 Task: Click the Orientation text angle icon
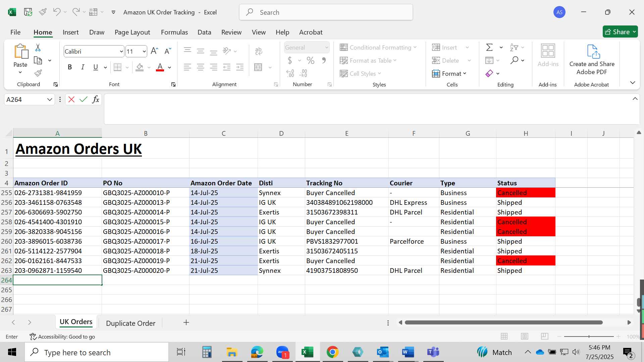pos(227,51)
